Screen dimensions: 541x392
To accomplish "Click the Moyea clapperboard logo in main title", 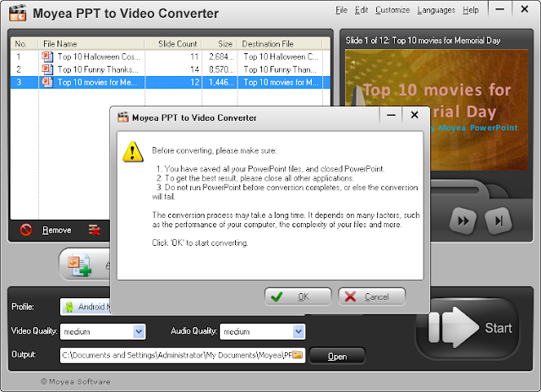I will click(x=18, y=13).
